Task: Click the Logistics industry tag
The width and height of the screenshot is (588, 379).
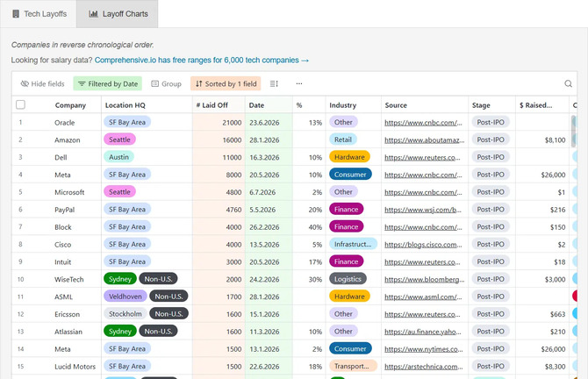Action: [x=348, y=279]
